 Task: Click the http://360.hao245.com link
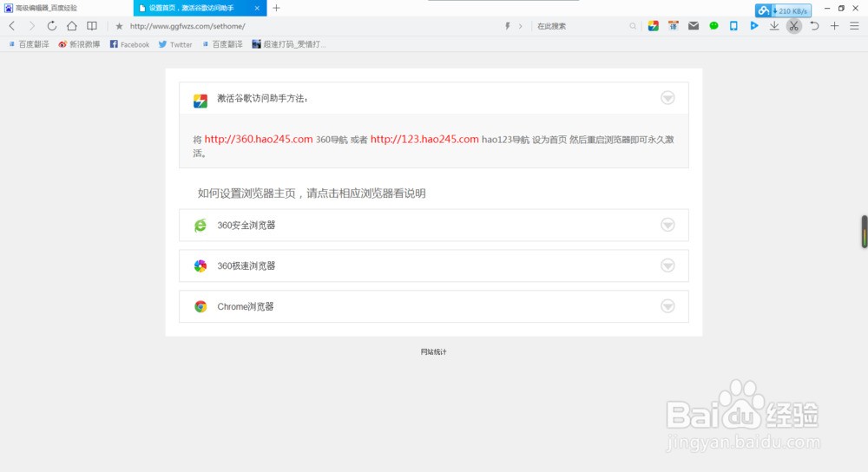pyautogui.click(x=259, y=140)
